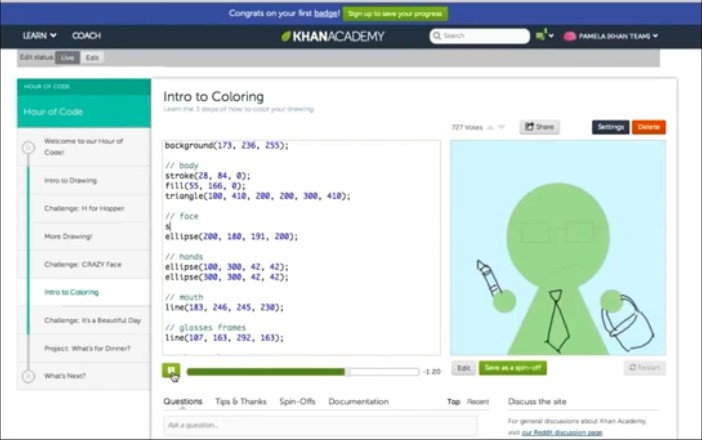This screenshot has width=702, height=440.
Task: Click the downvote arrow beside 727 Votes
Action: (502, 127)
